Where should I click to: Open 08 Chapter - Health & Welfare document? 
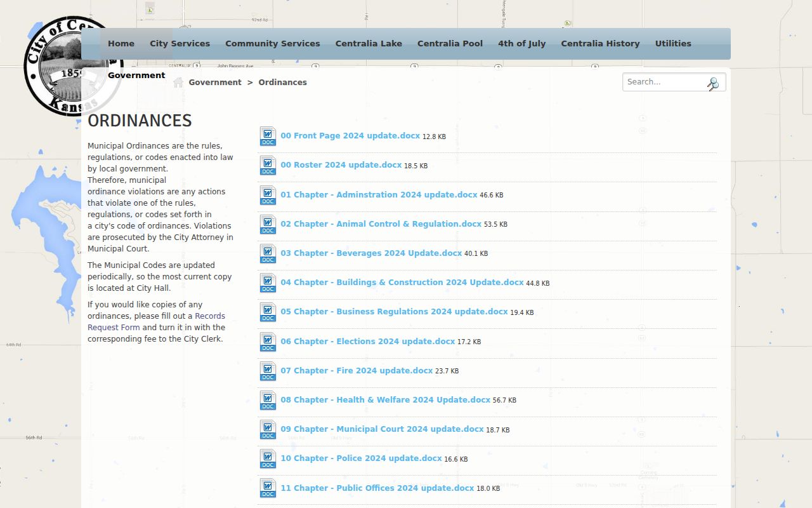[x=386, y=400]
